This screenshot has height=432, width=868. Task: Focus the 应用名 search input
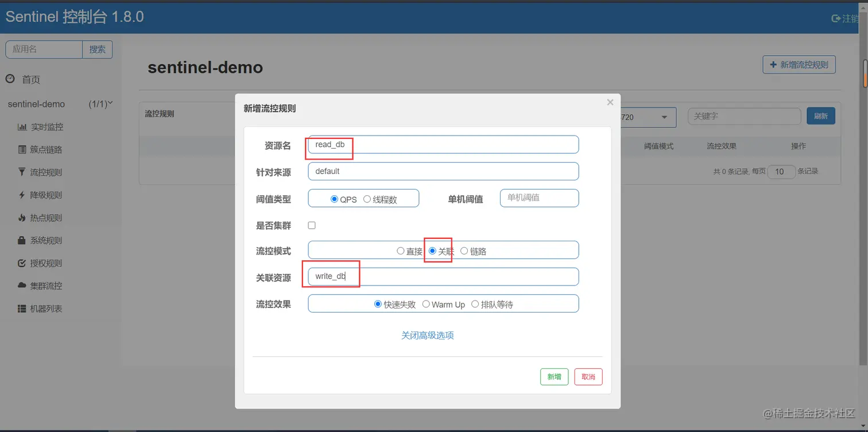pyautogui.click(x=44, y=49)
